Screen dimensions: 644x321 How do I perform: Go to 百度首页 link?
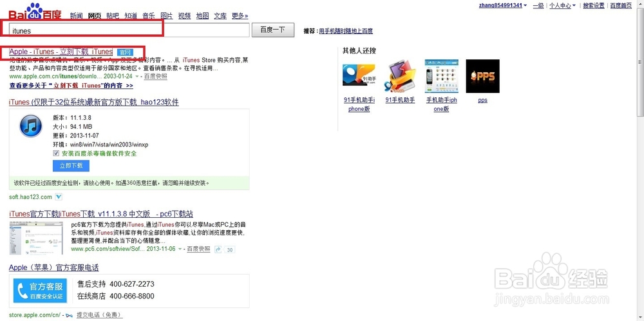pyautogui.click(x=621, y=5)
